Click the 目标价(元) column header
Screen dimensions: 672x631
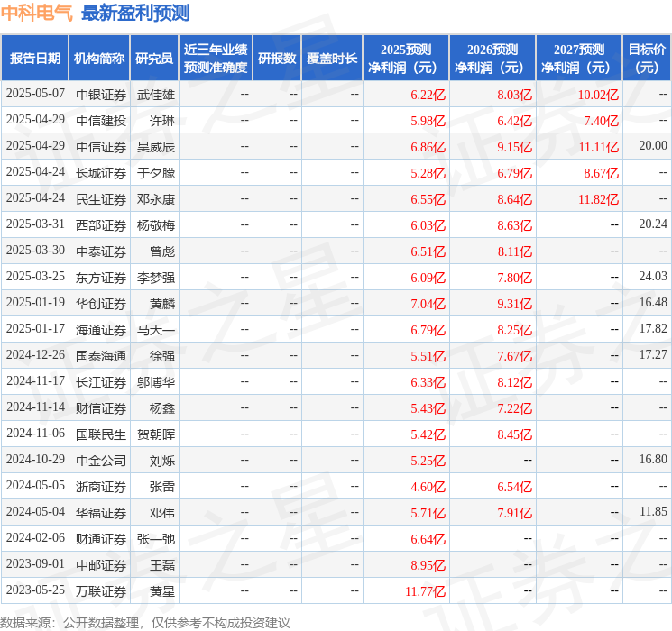(x=647, y=59)
